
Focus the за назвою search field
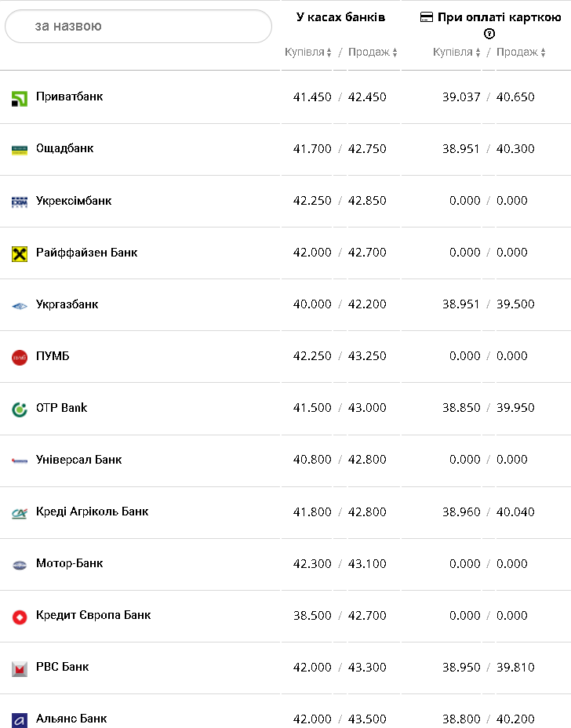(x=138, y=27)
